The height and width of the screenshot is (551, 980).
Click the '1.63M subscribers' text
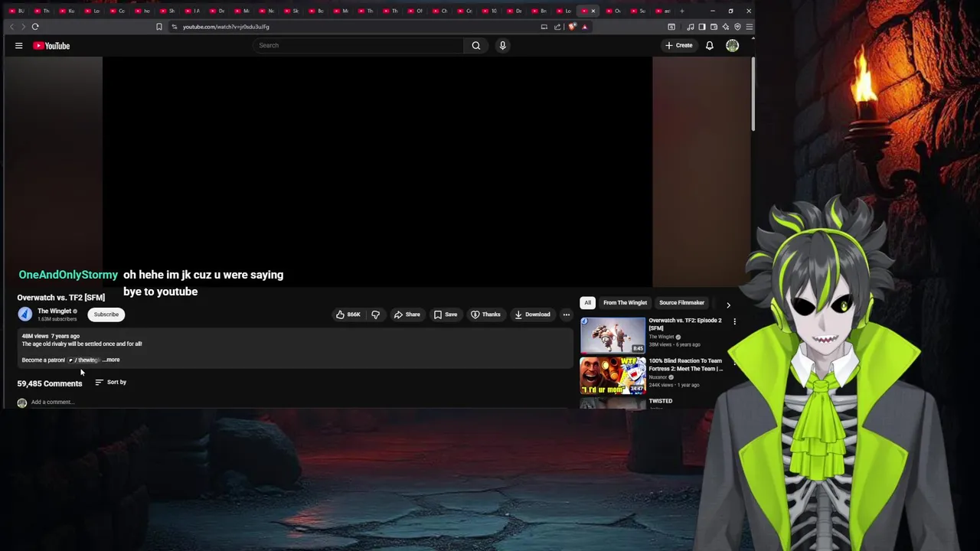(57, 319)
